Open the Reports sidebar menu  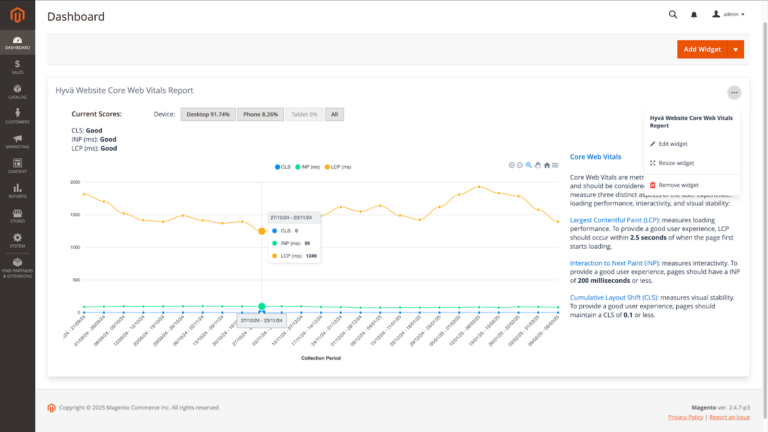(17, 191)
